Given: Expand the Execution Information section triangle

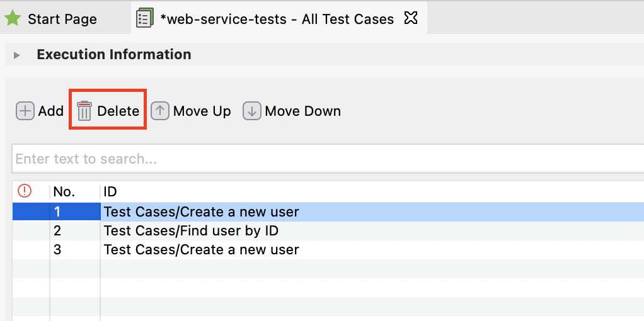Looking at the screenshot, I should (18, 55).
